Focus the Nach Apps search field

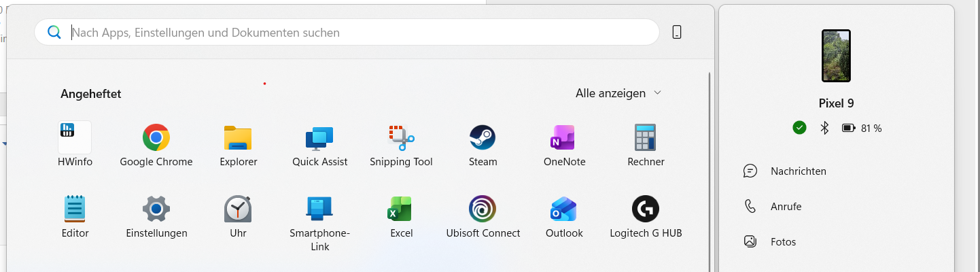(x=347, y=32)
